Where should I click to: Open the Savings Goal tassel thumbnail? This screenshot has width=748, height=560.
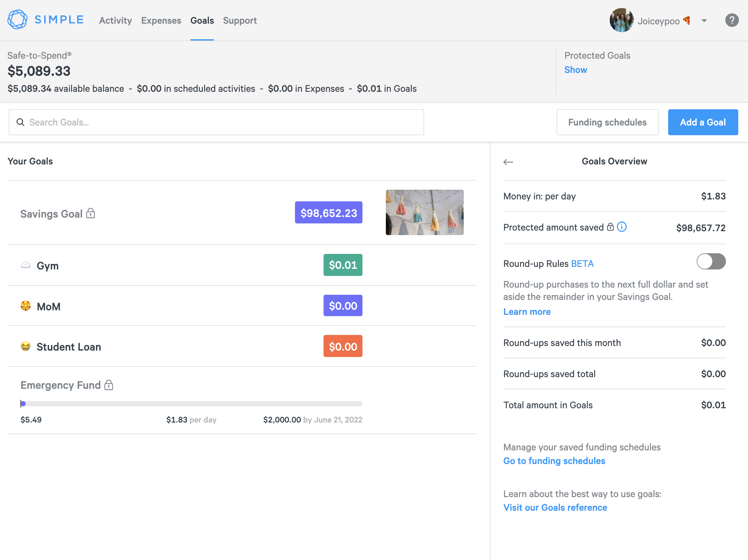tap(424, 212)
